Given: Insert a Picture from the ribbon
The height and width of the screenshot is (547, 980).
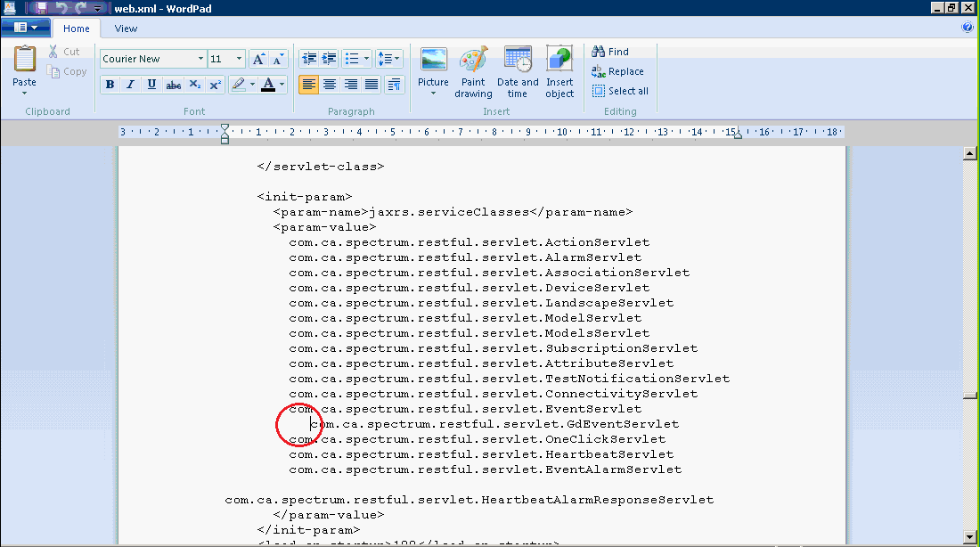Looking at the screenshot, I should pos(433,61).
